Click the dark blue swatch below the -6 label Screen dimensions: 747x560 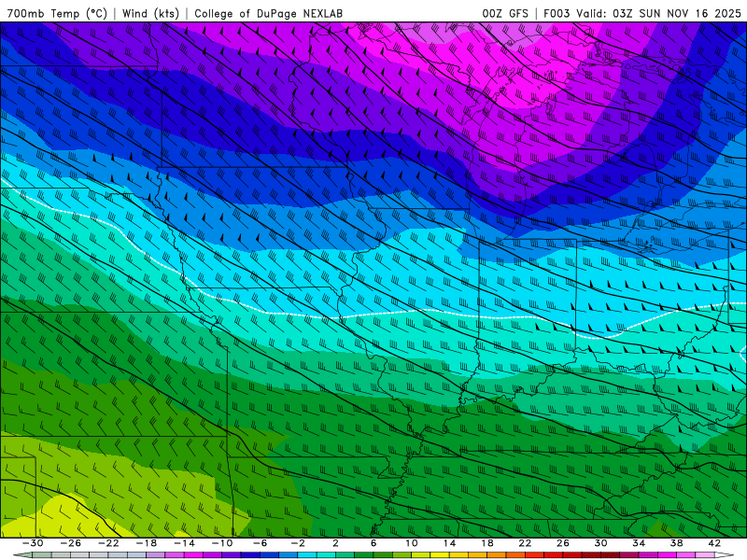coord(250,555)
